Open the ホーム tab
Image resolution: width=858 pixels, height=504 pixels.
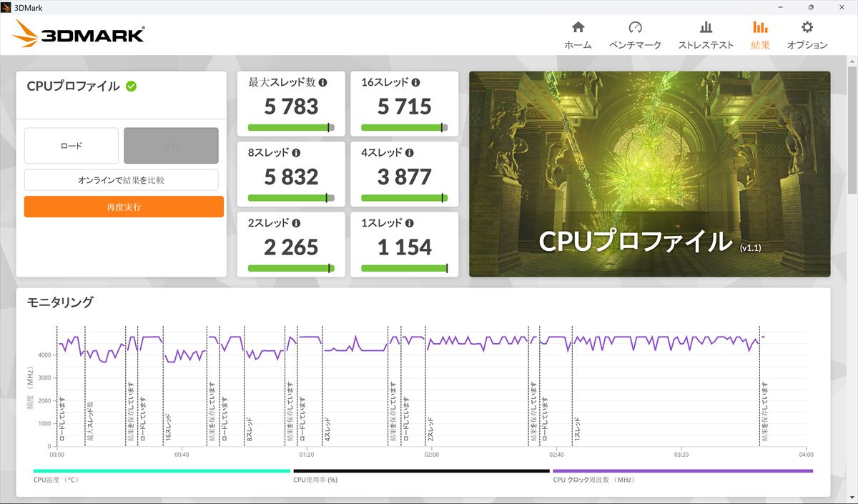[578, 35]
